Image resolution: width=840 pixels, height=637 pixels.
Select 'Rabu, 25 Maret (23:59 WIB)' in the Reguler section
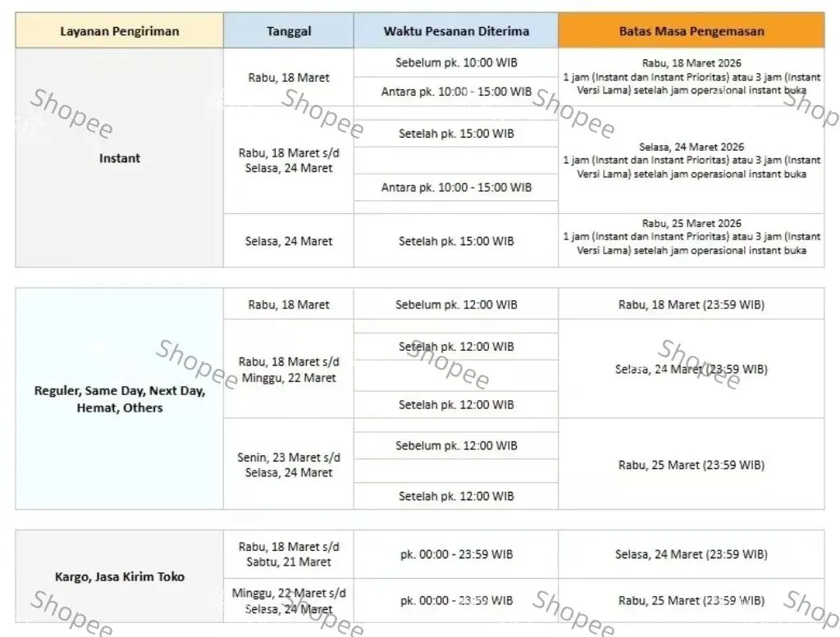691,465
